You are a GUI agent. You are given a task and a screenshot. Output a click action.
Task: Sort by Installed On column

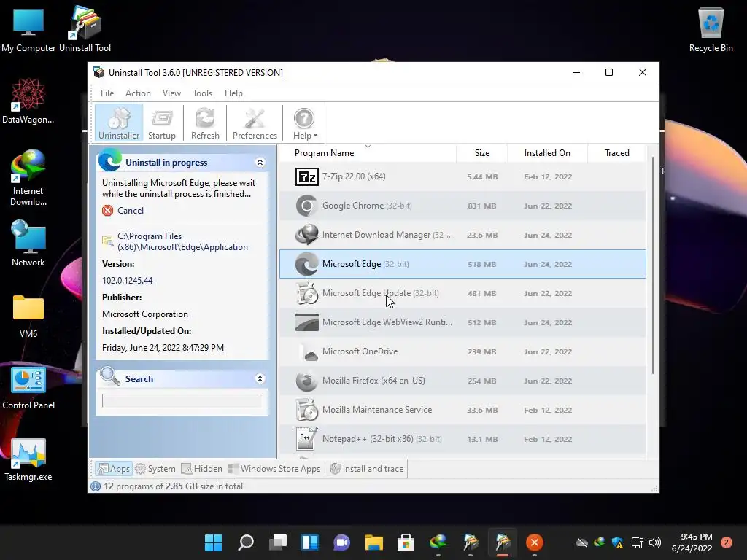click(547, 153)
